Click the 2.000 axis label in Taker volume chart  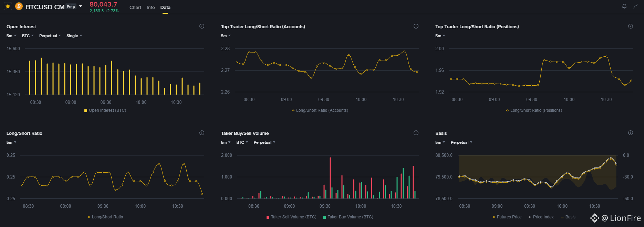point(227,155)
